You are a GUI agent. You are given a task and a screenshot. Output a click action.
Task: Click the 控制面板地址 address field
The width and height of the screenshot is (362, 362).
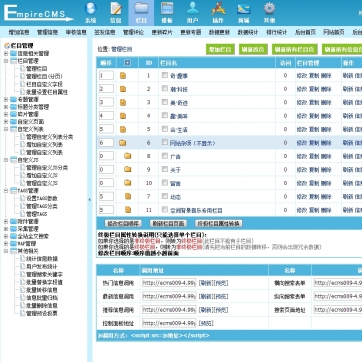169,323
